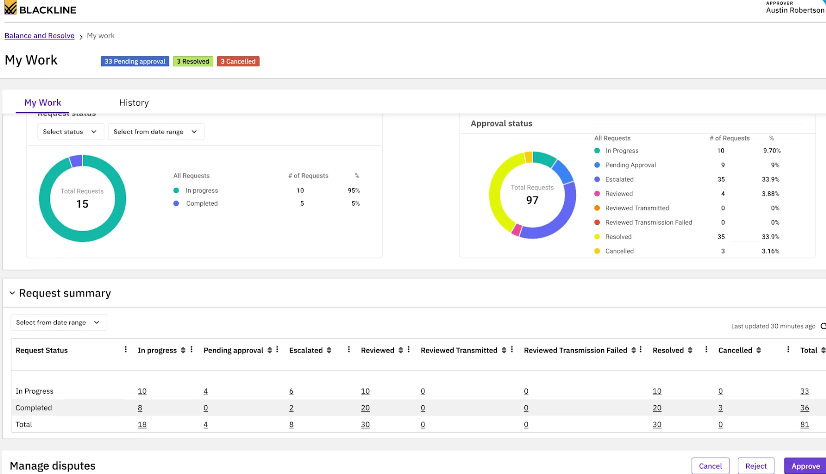Screen dimensions: 826x474
Task: Click the BlackLine logo icon
Action: pos(11,8)
